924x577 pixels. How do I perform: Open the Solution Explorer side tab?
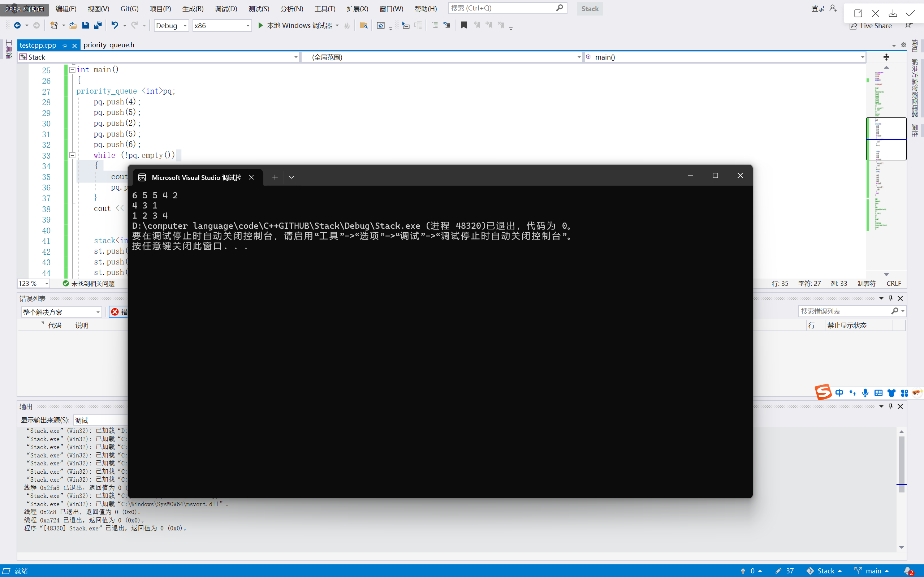(915, 88)
